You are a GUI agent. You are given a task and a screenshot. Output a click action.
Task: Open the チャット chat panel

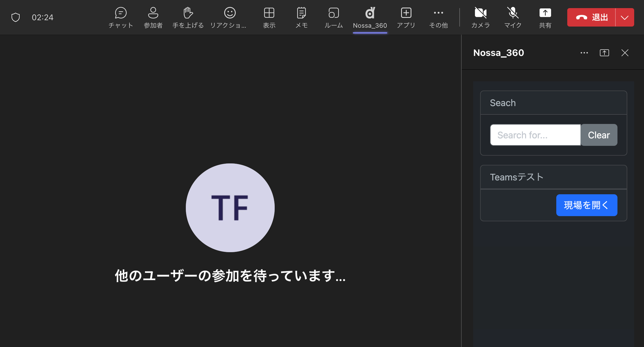coord(121,17)
